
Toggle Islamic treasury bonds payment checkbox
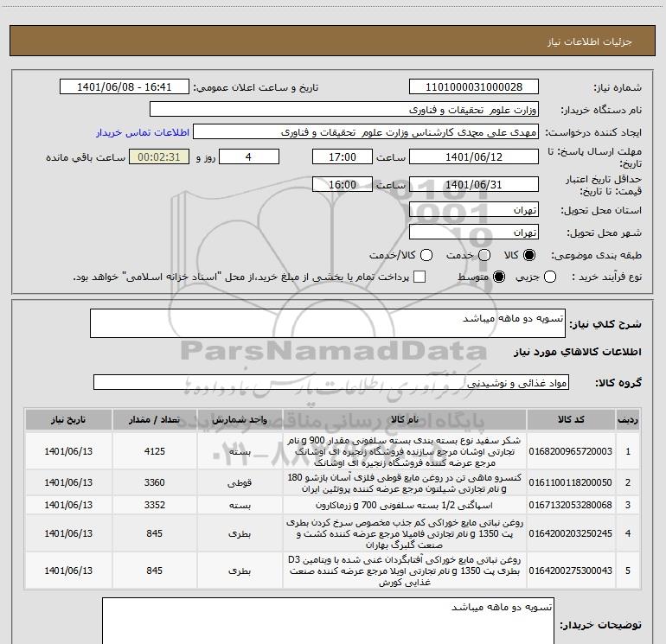(419, 277)
